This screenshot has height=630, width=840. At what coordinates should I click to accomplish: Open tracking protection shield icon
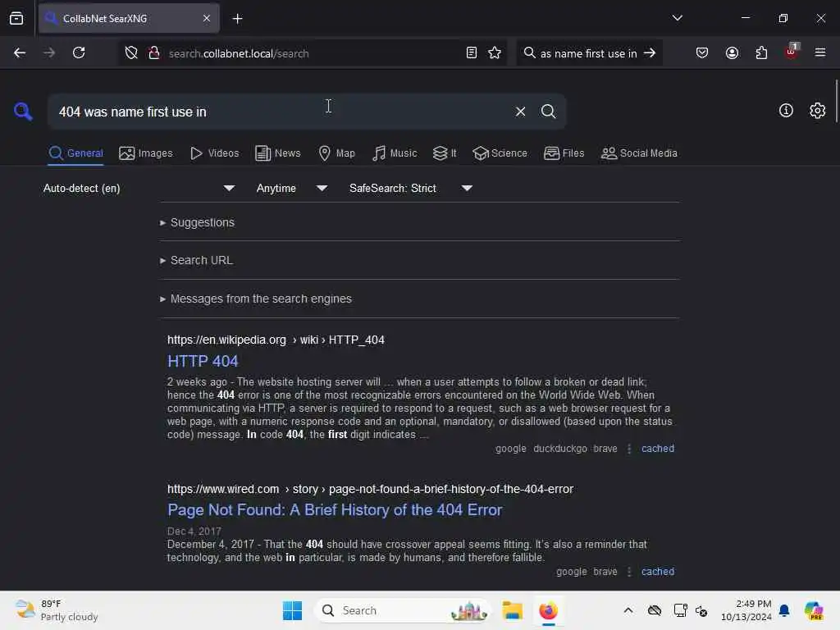point(130,52)
